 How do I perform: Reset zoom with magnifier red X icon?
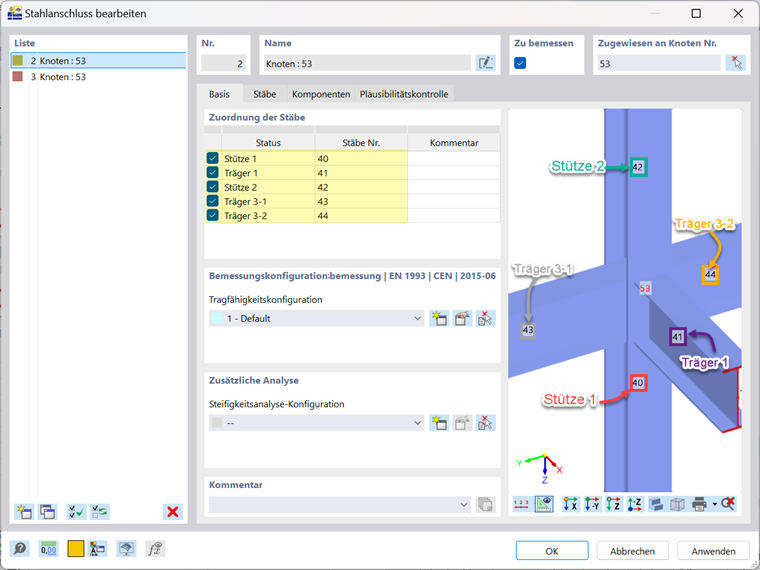pyautogui.click(x=728, y=504)
